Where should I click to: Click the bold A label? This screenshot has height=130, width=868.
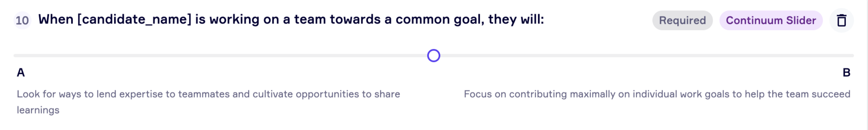click(21, 73)
